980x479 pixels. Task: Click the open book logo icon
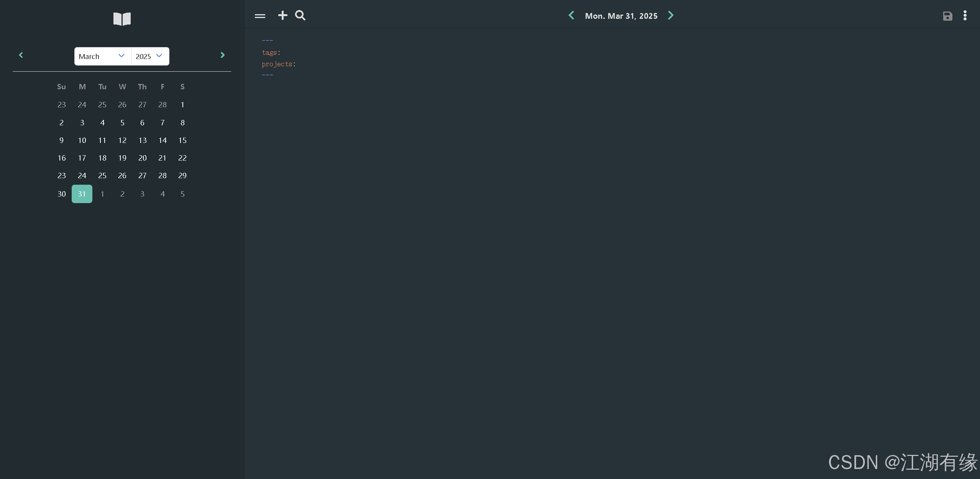122,18
